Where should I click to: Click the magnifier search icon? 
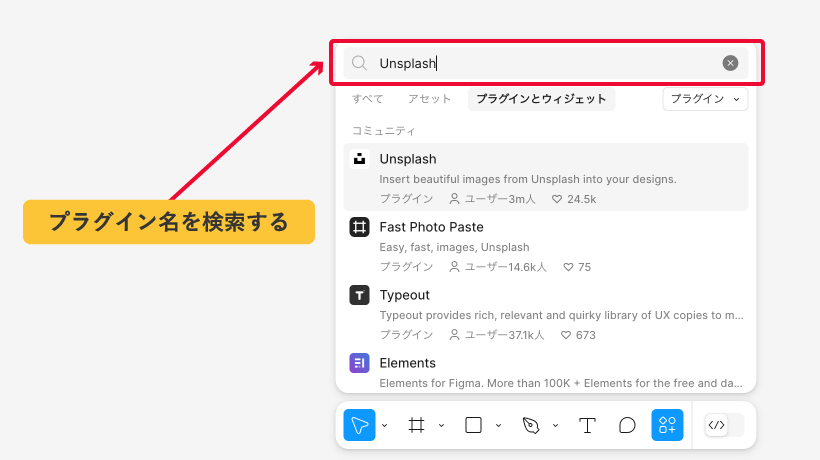pyautogui.click(x=359, y=63)
